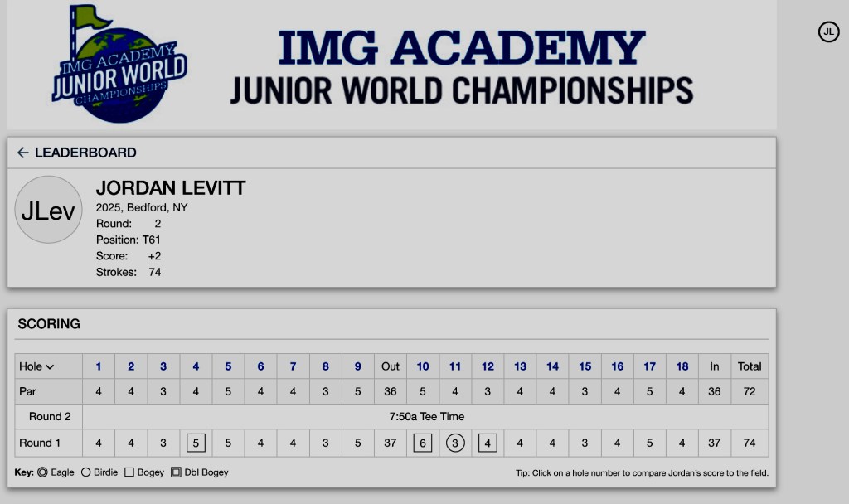Select hole number 1 to compare
The image size is (849, 504).
point(99,366)
